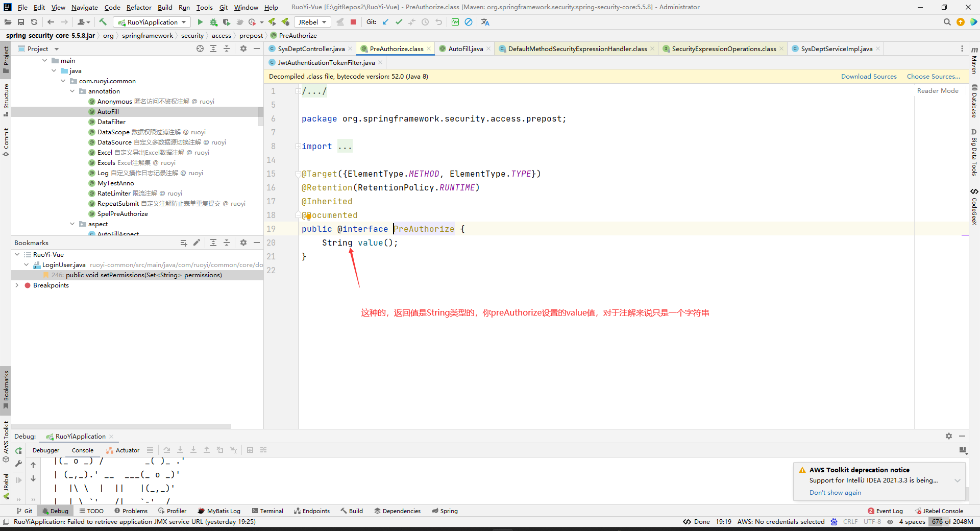Click the Save All toolbar icon

(21, 22)
